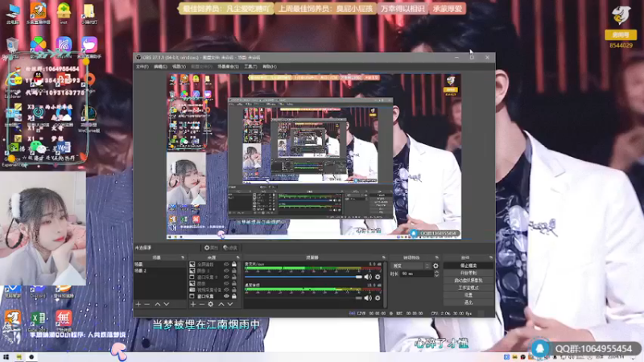The image size is (644, 362).
Task: Decrease the transition duration with the down arrow
Action: click(x=436, y=275)
